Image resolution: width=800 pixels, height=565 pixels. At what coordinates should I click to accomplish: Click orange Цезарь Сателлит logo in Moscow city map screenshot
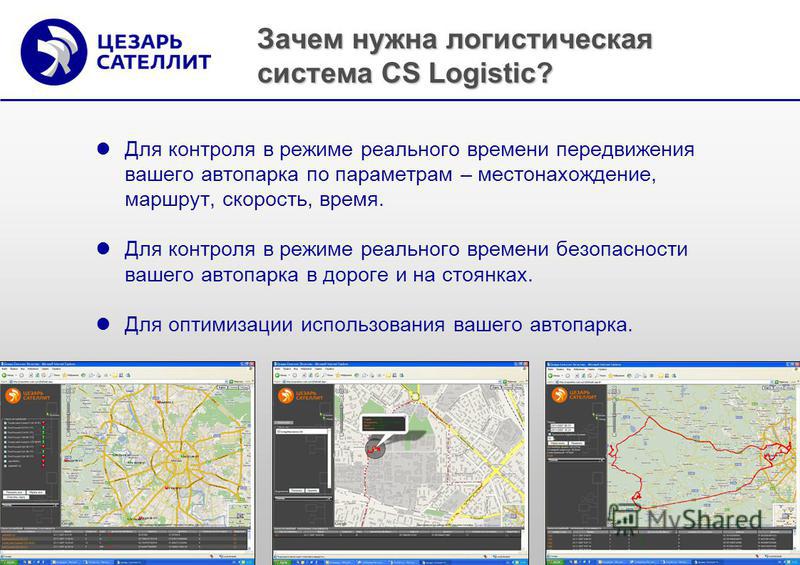(x=27, y=396)
